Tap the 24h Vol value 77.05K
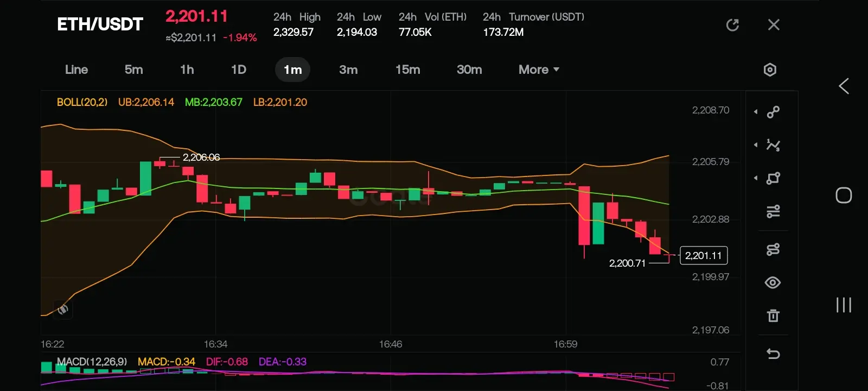Image resolution: width=868 pixels, height=391 pixels. pos(415,32)
